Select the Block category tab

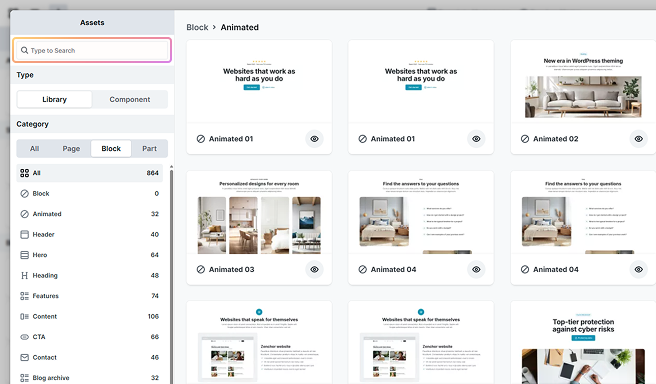[111, 148]
